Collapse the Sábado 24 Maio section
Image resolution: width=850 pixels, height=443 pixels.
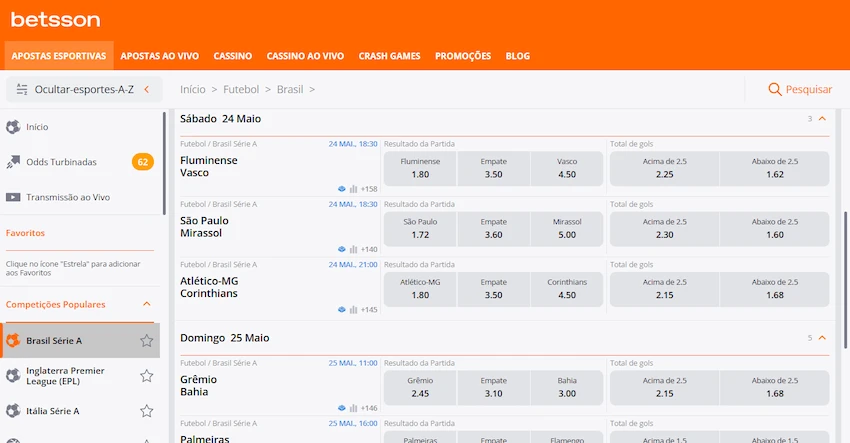click(822, 119)
